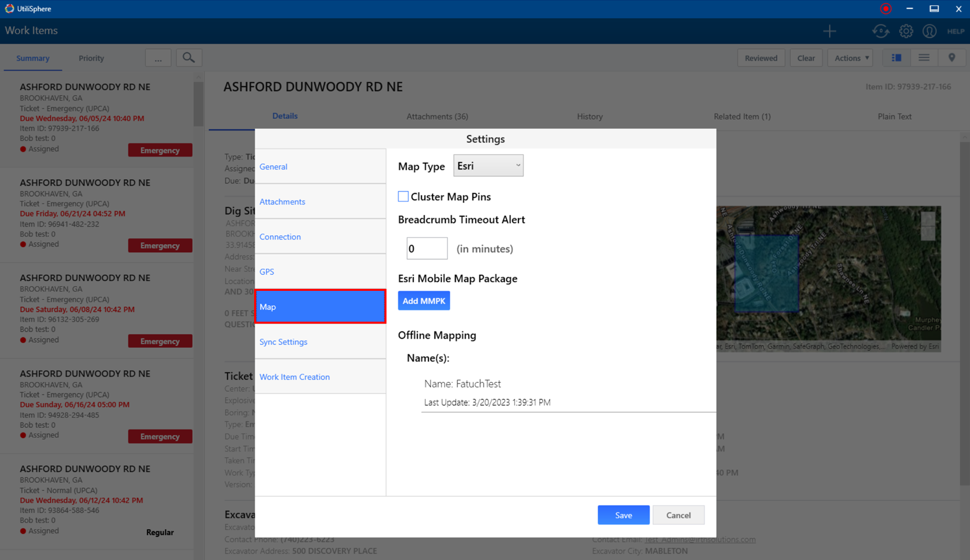The width and height of the screenshot is (970, 560).
Task: Switch to list view icon
Action: point(924,58)
